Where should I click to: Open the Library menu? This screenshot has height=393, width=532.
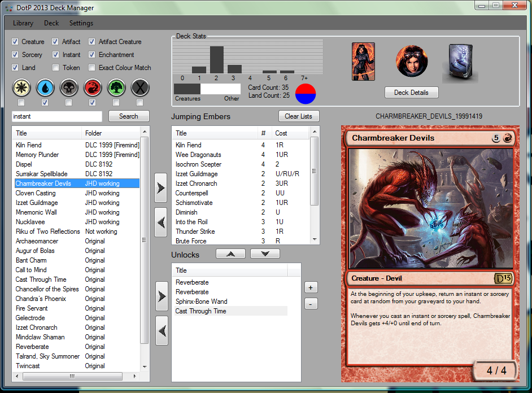pos(23,23)
